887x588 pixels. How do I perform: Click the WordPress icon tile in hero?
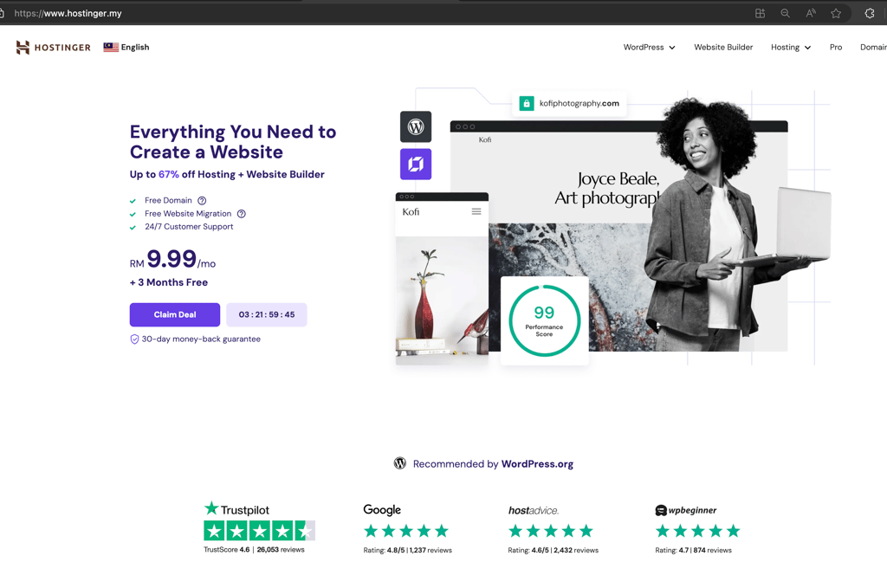(x=416, y=126)
